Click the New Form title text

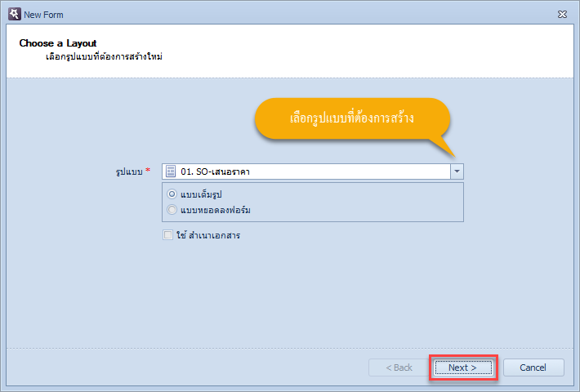(x=43, y=15)
